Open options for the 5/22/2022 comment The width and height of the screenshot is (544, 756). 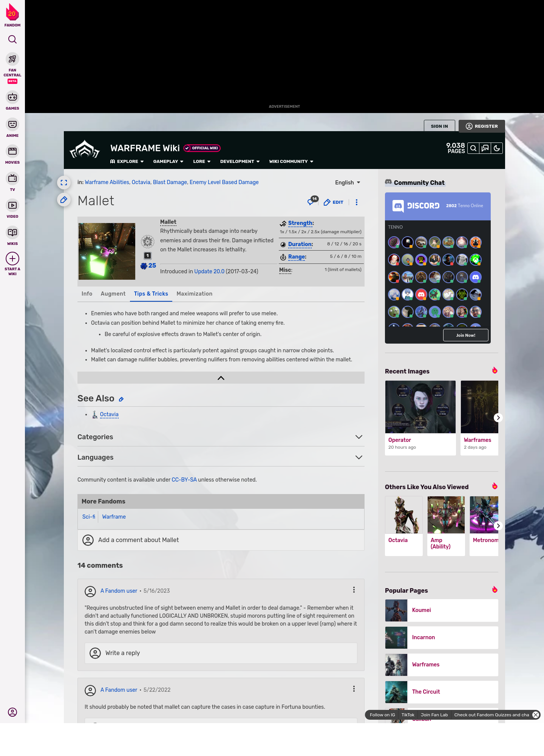pyautogui.click(x=354, y=689)
